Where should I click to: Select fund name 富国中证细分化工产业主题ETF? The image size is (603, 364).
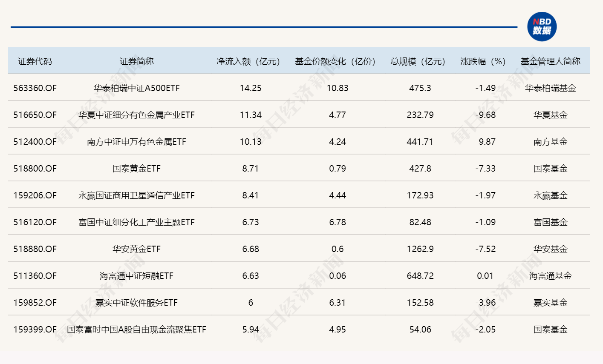coord(136,222)
